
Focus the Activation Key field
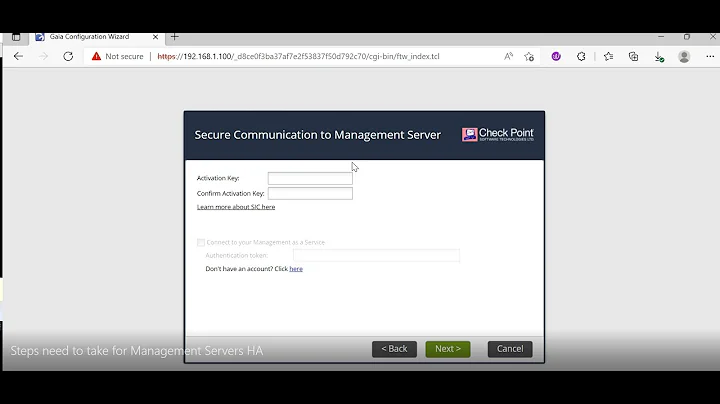[x=310, y=178]
